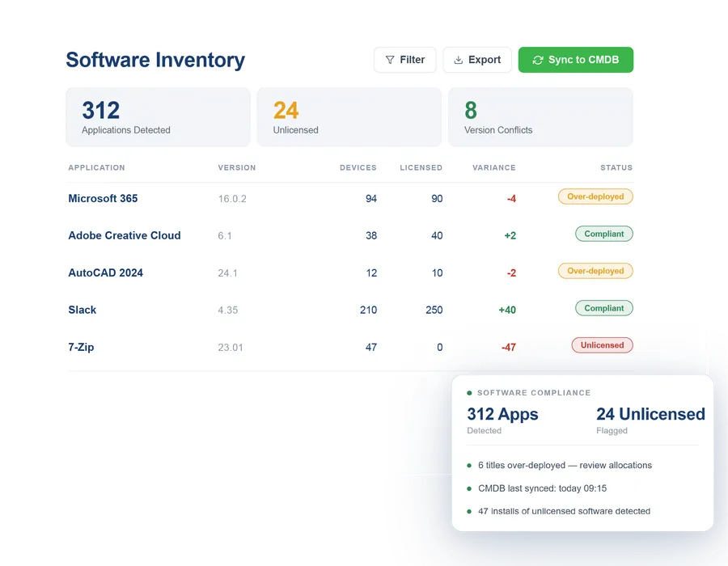
Task: Click variance -4 for Microsoft 365
Action: (x=511, y=199)
